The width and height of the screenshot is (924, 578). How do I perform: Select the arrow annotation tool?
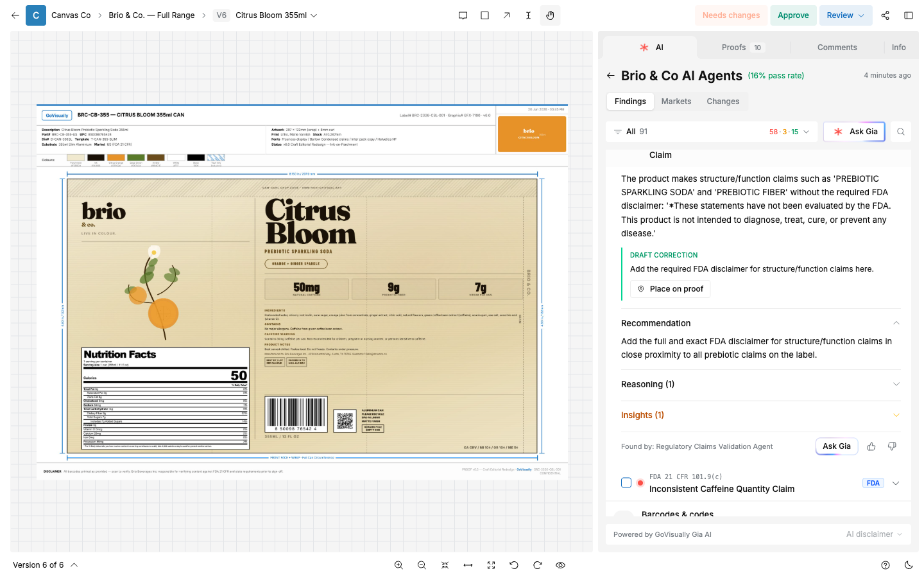pyautogui.click(x=506, y=15)
